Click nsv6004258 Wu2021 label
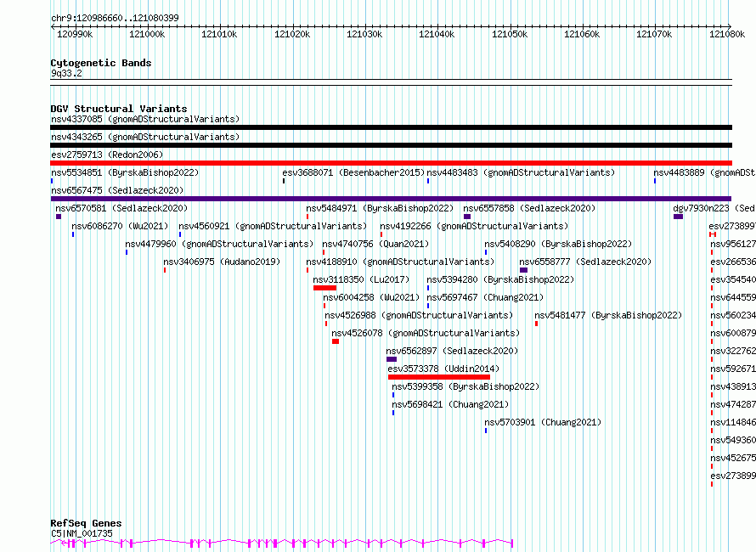The width and height of the screenshot is (756, 552). pyautogui.click(x=371, y=297)
